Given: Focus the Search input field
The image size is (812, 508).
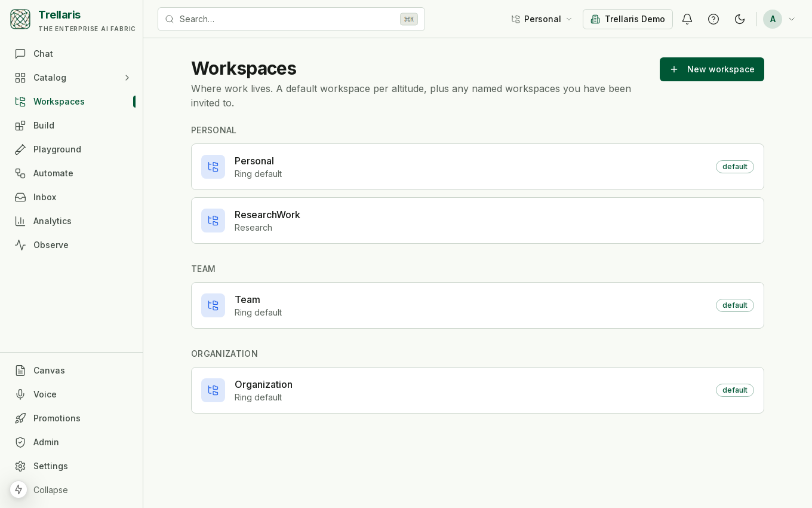Looking at the screenshot, I should tap(291, 19).
